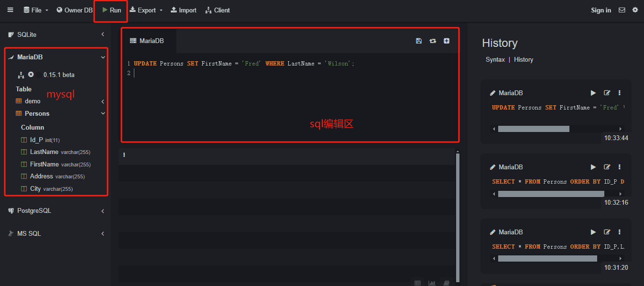Click the retweet refresh icon in editor
The height and width of the screenshot is (286, 644).
(x=433, y=41)
